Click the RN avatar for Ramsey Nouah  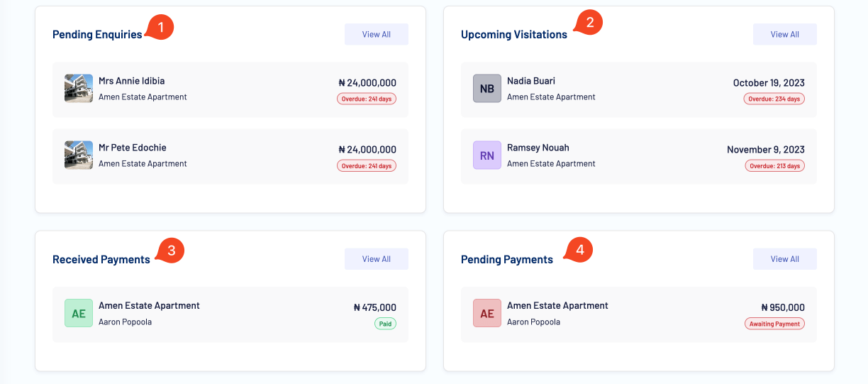point(487,155)
